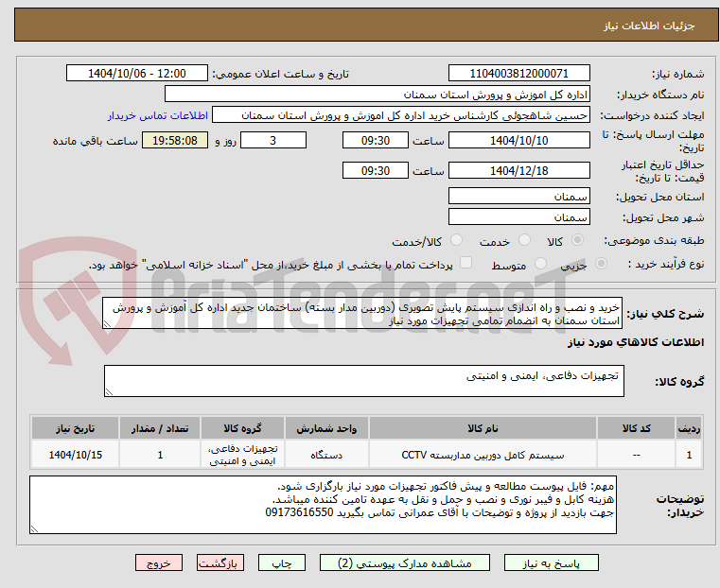Click the countdown timer 19:58:08
Image resolution: width=720 pixels, height=588 pixels.
click(x=175, y=140)
